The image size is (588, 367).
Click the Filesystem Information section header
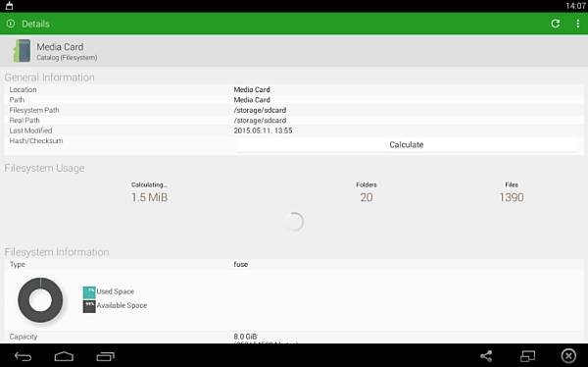[57, 252]
